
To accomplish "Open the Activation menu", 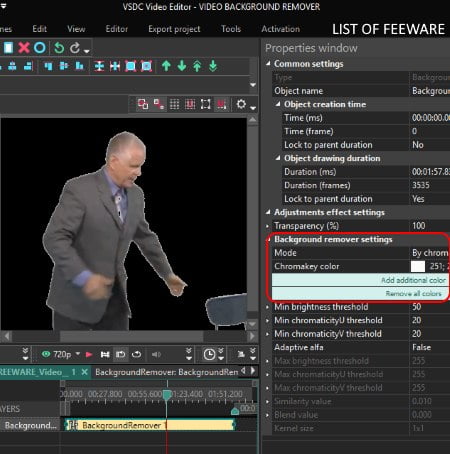I will [x=281, y=29].
